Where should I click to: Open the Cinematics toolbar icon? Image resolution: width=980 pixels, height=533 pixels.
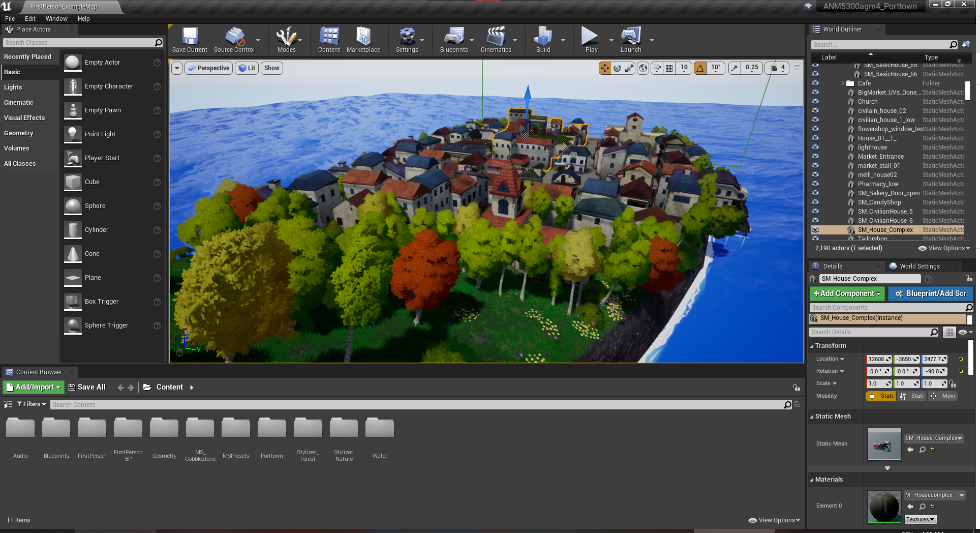[496, 40]
